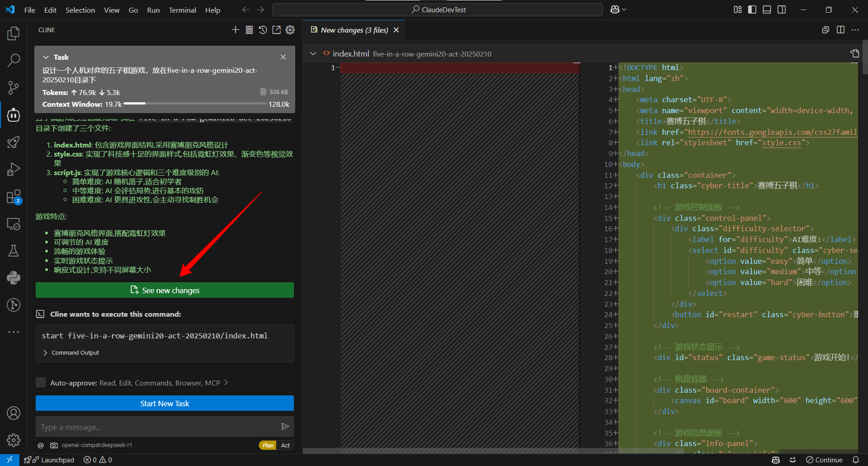Image resolution: width=868 pixels, height=466 pixels.
Task: Open the rocket icon in activity bar
Action: 14,142
